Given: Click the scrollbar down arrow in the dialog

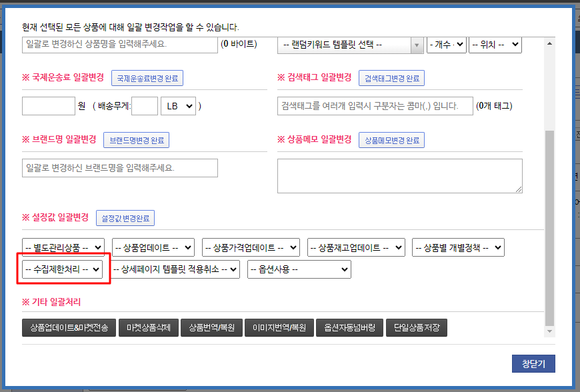Looking at the screenshot, I should [550, 331].
